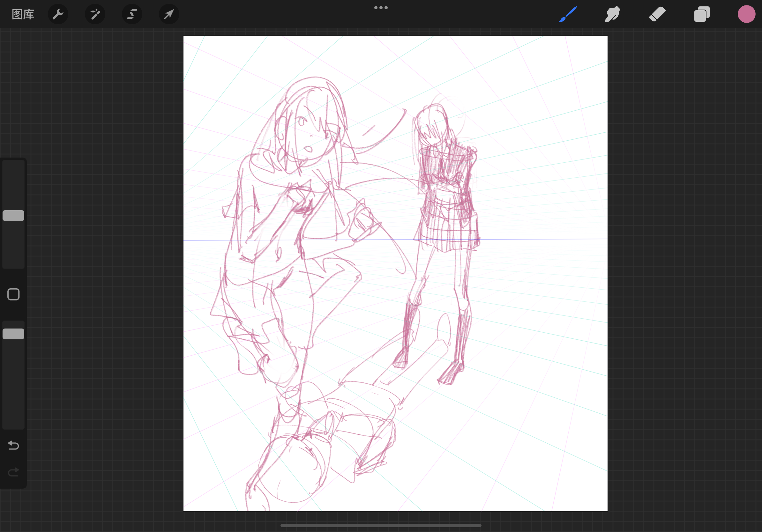Redo the undone action
This screenshot has width=762, height=532.
click(13, 472)
